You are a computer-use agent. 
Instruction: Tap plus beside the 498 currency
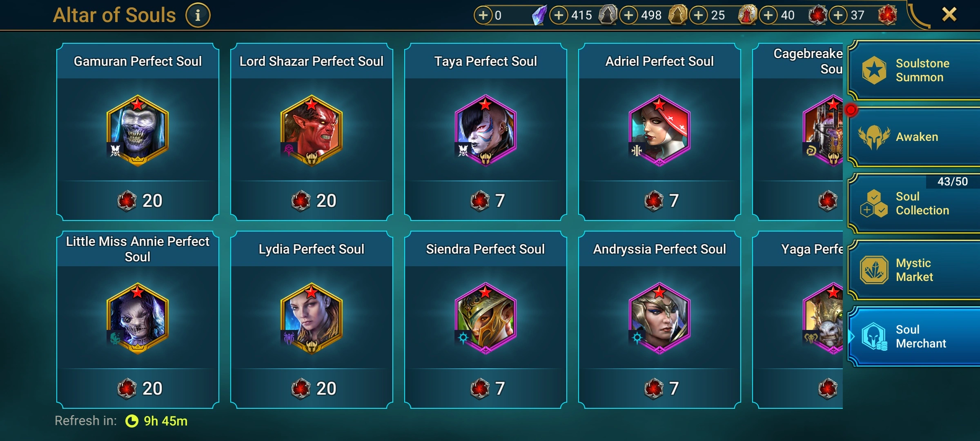[629, 16]
